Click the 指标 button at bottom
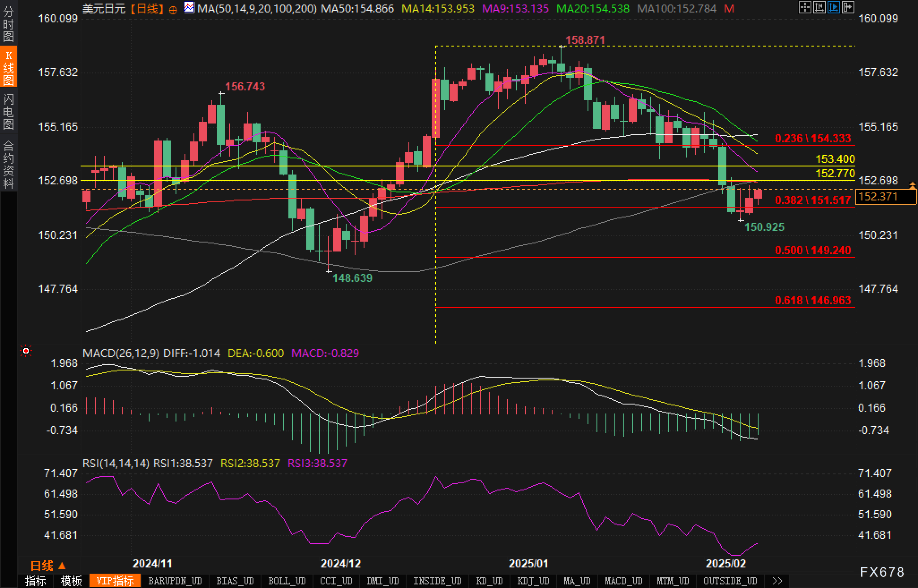 35,581
